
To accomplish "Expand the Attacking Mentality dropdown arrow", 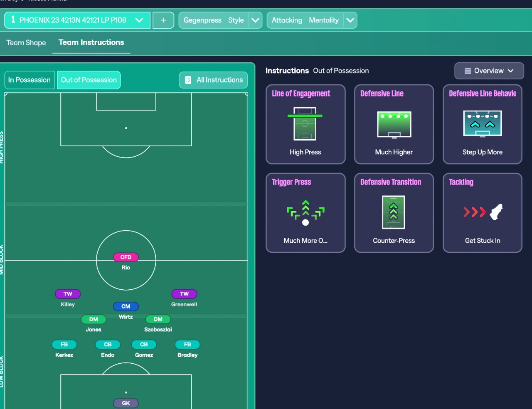I will (x=350, y=20).
